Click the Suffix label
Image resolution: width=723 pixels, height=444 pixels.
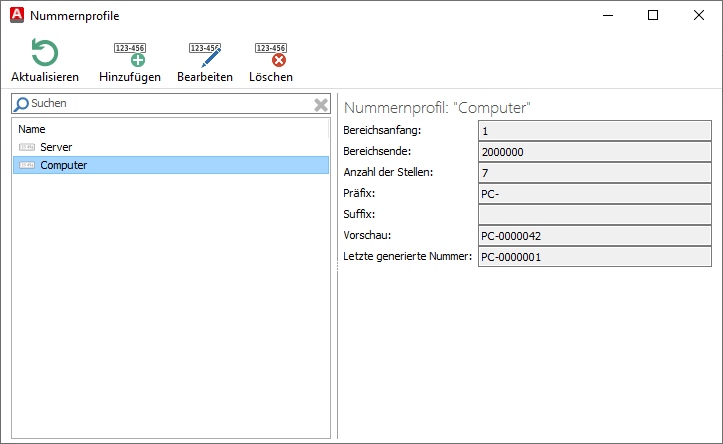359,214
